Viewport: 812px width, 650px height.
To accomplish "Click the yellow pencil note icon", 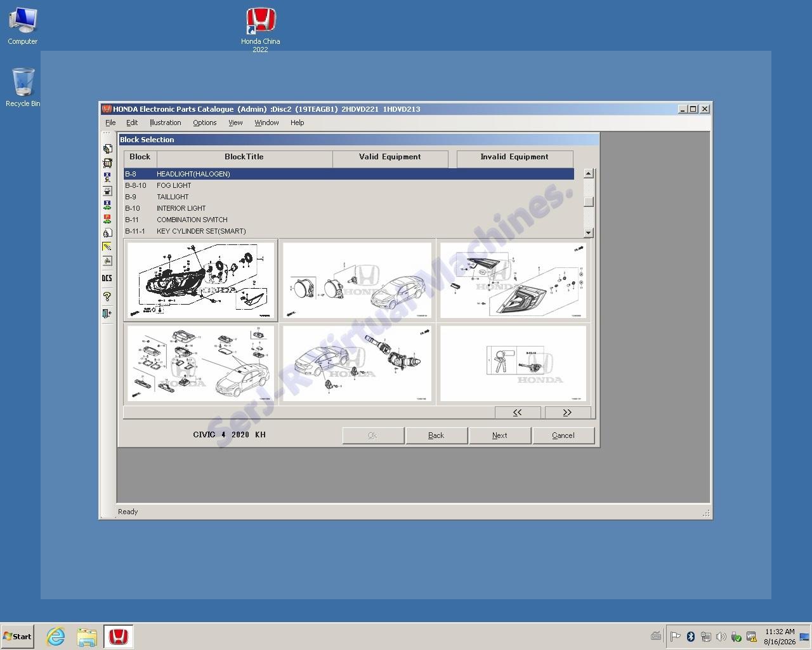I will (x=107, y=246).
